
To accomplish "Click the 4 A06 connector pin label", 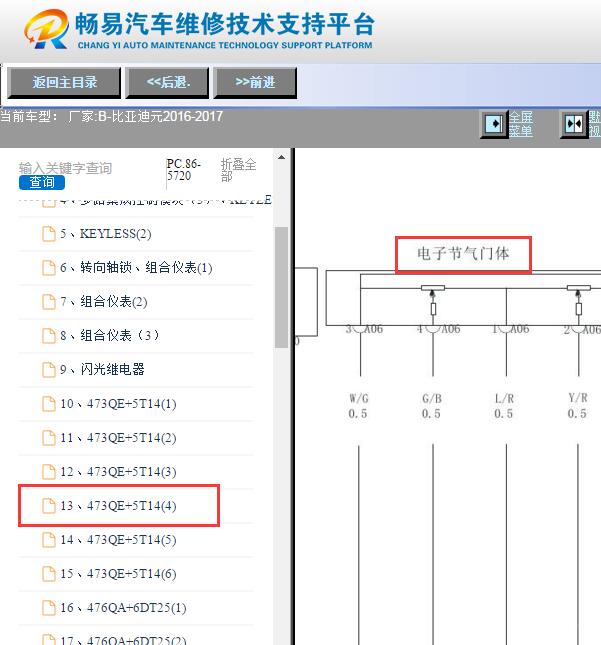I will pos(439,329).
